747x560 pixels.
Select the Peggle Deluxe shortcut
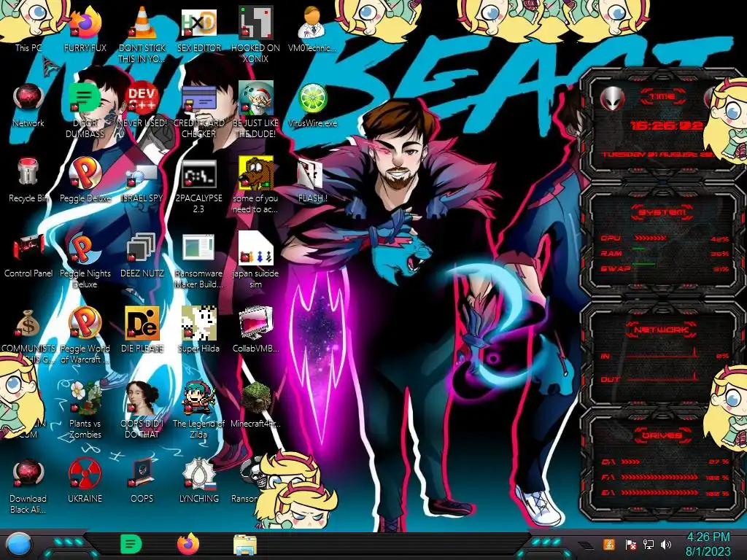pyautogui.click(x=85, y=180)
